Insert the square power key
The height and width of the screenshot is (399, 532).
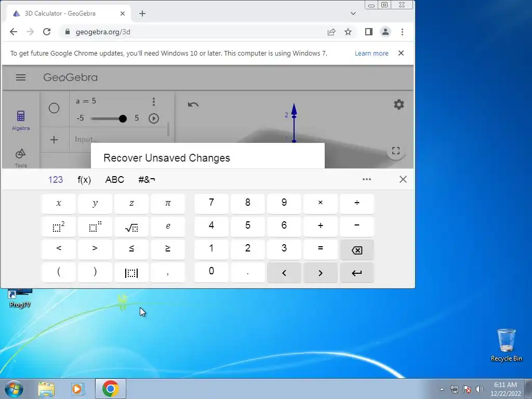59,227
